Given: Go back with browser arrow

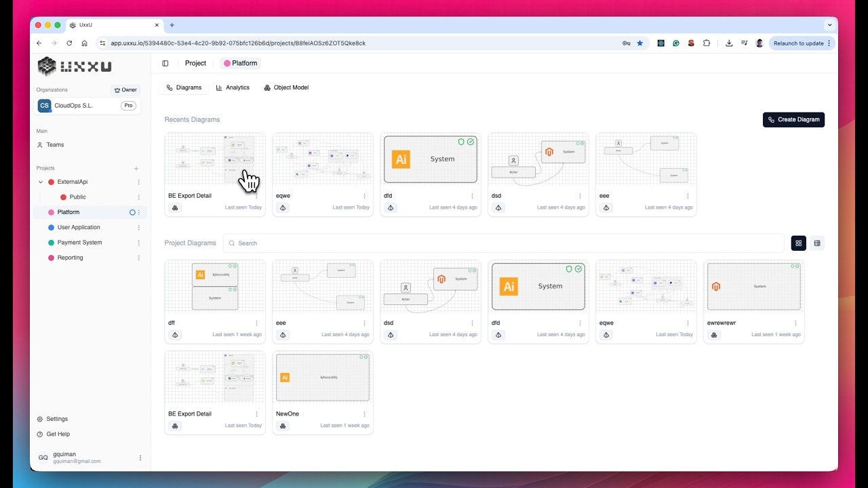Looking at the screenshot, I should click(x=39, y=43).
